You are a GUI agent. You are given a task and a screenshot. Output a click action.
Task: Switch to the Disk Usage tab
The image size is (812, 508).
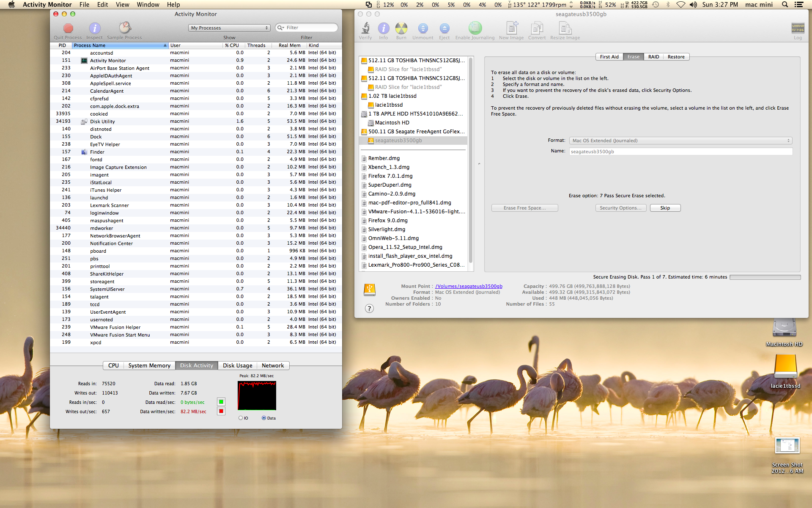click(x=237, y=365)
